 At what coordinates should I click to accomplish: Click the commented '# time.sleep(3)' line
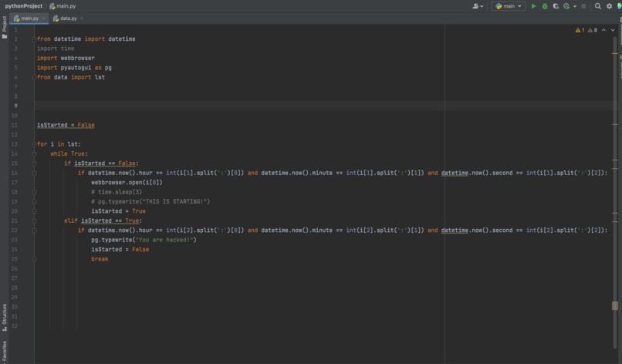(117, 192)
